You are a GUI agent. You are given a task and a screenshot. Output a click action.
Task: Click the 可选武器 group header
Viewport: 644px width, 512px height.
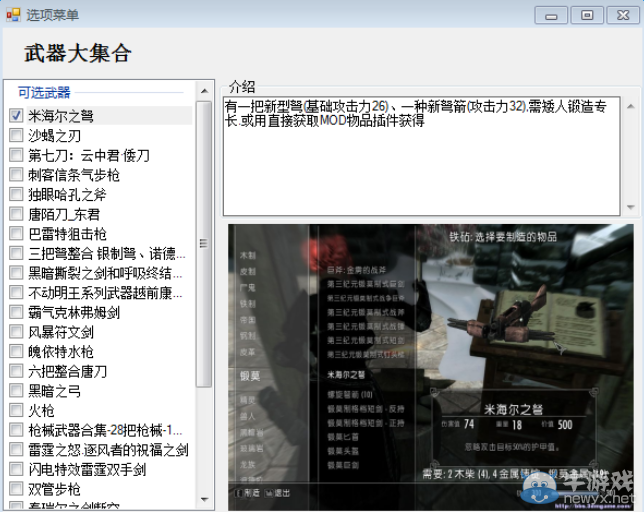(x=44, y=92)
